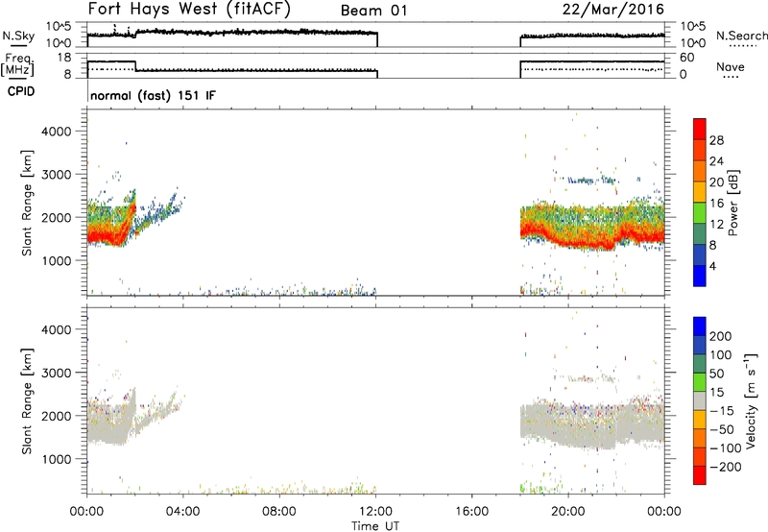Click the red backscatter band after 18:00 in power panel
The image size is (768, 532).
pyautogui.click(x=592, y=236)
